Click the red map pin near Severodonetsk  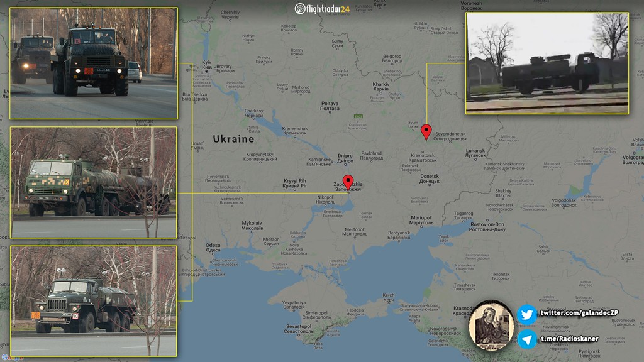pyautogui.click(x=426, y=132)
